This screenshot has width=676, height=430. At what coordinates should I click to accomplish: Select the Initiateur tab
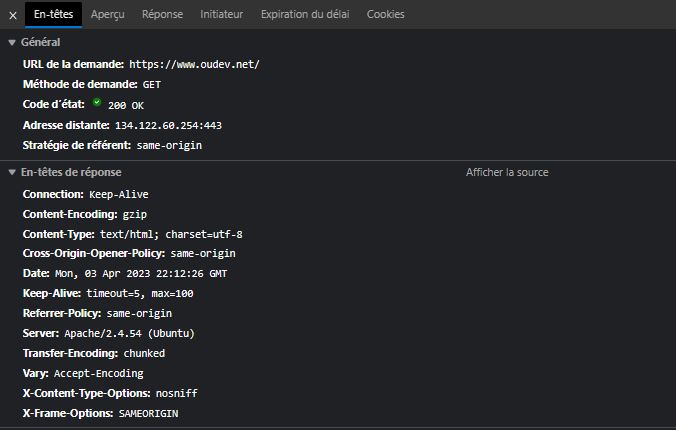point(222,14)
